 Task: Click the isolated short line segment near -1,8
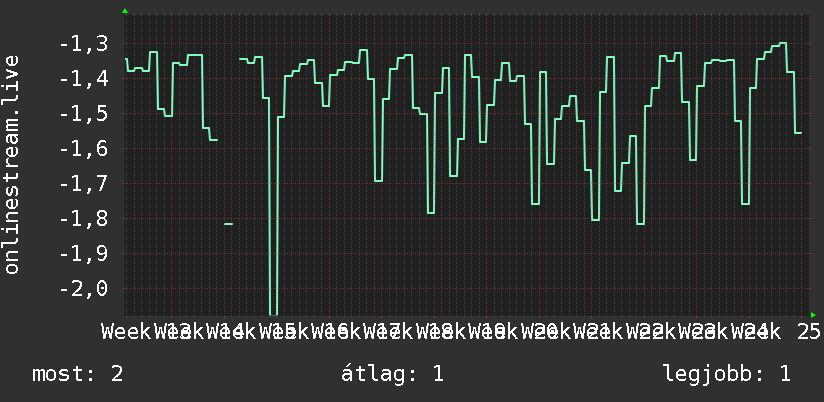point(229,224)
